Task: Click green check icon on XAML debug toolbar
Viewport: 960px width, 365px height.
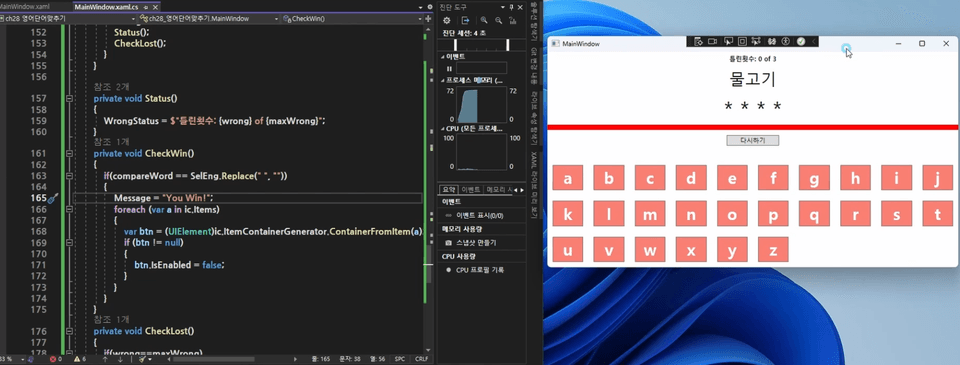Action: (801, 41)
